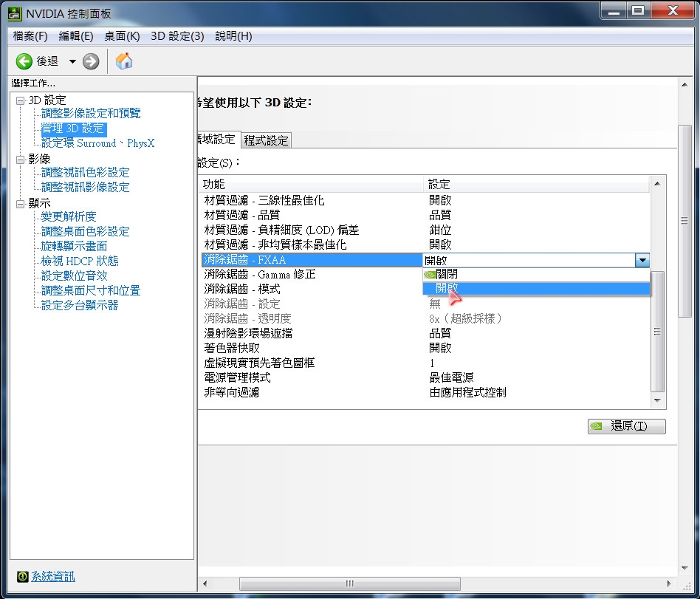The image size is (700, 599).
Task: Click the horizontal scrollbar thumb
Action: coord(349,583)
